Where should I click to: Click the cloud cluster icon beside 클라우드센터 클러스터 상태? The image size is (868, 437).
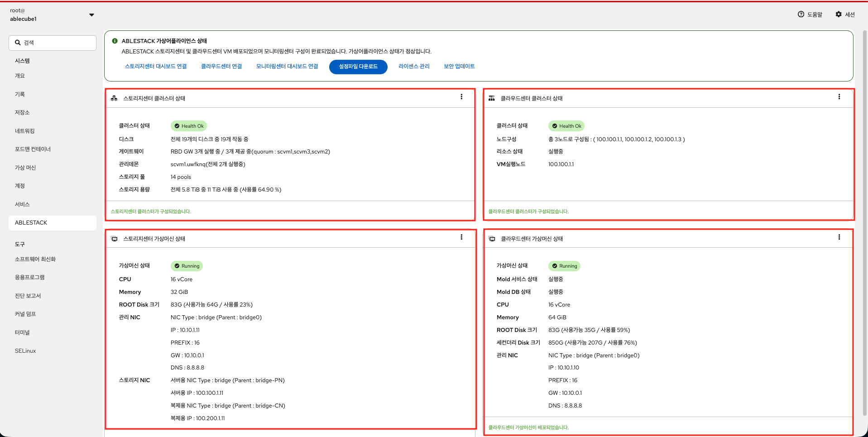coord(491,98)
